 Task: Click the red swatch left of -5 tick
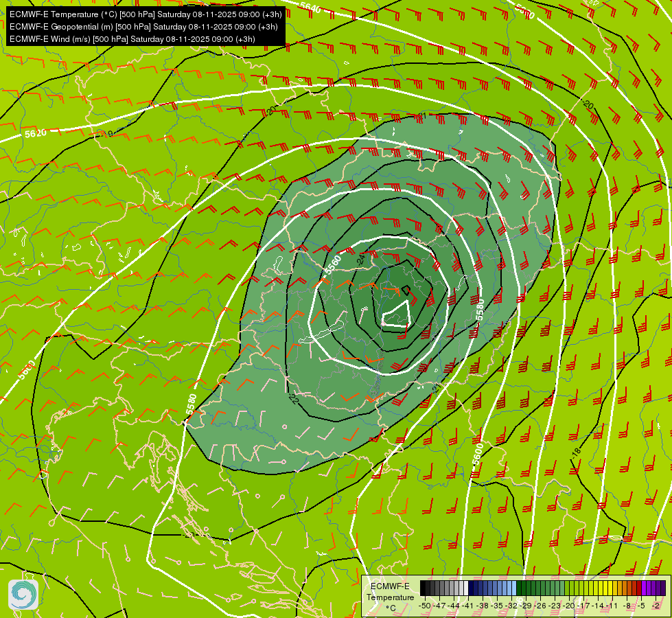[639, 588]
